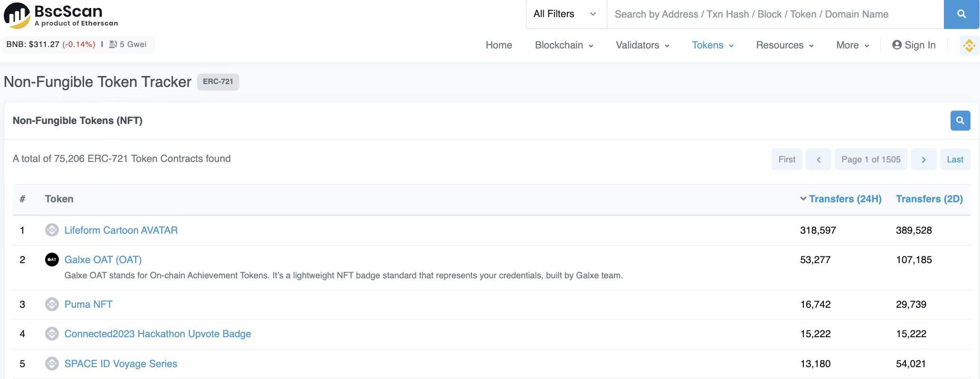Click the BNB chain icon at top right
This screenshot has height=379, width=980.
click(969, 46)
